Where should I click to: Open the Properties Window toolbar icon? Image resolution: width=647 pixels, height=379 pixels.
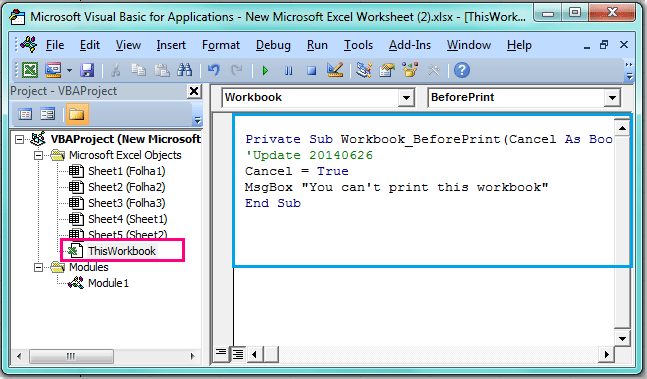pos(387,70)
